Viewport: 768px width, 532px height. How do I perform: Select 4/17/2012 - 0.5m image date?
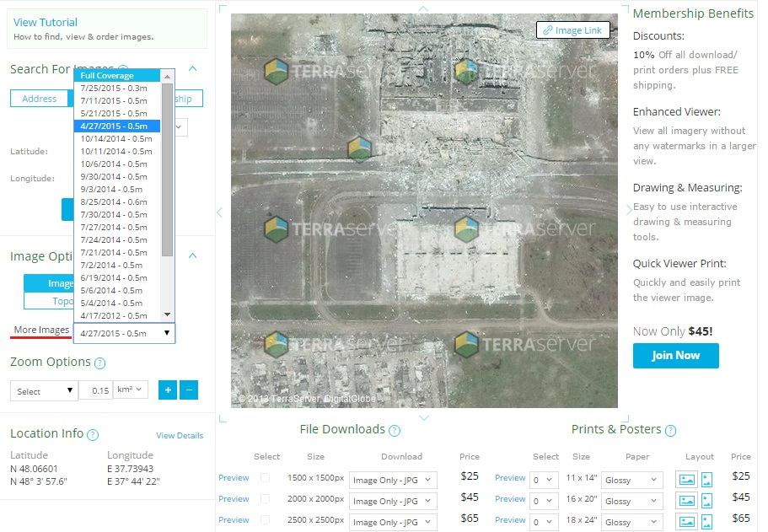117,315
